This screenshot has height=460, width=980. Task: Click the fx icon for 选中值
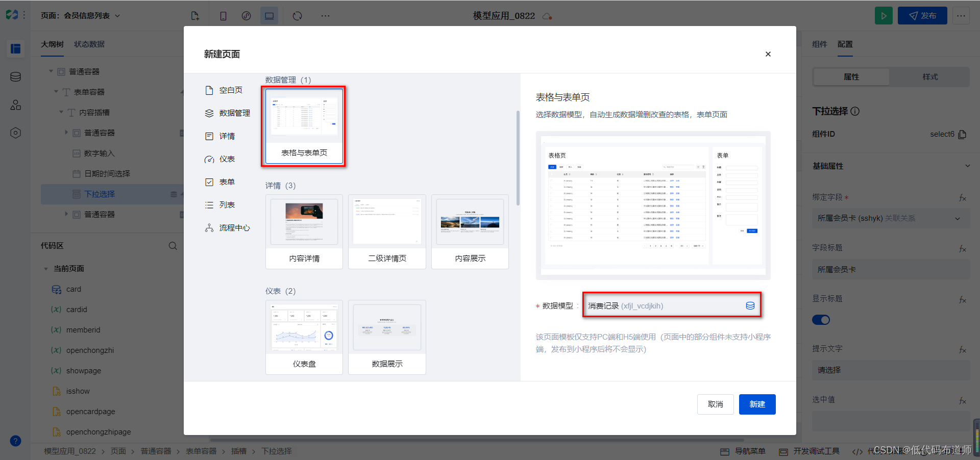coord(962,400)
